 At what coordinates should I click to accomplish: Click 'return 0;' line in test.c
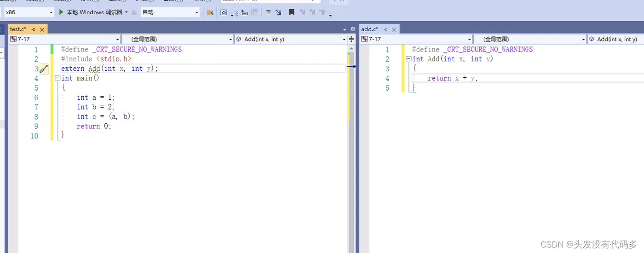[x=94, y=126]
